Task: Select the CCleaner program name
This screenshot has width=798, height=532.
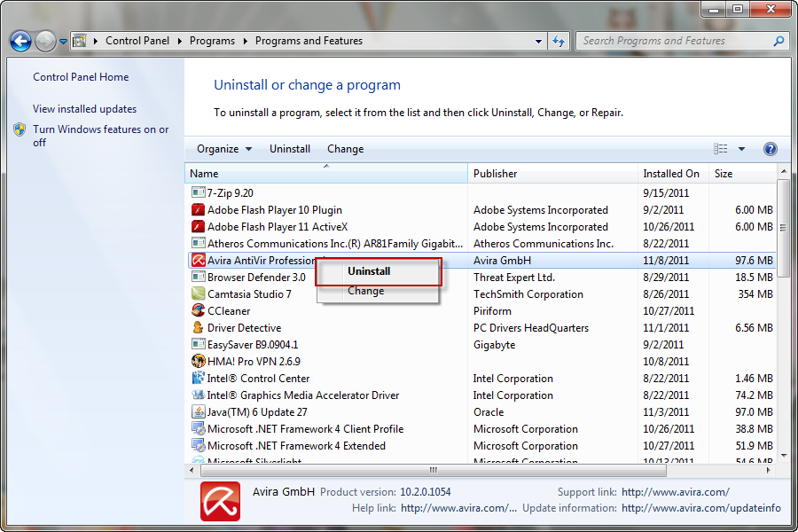Action: click(x=229, y=310)
